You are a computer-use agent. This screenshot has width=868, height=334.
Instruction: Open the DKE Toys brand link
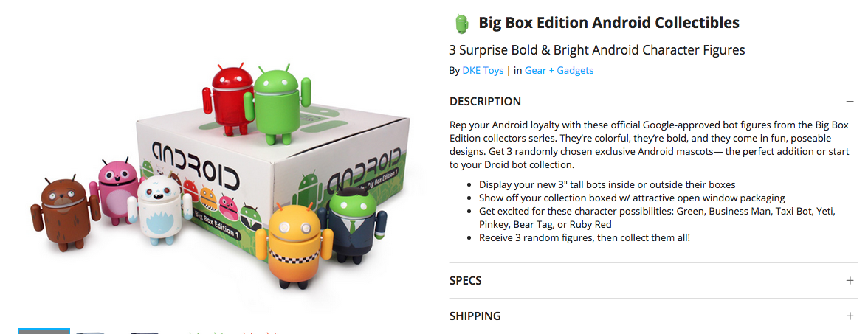pos(483,70)
